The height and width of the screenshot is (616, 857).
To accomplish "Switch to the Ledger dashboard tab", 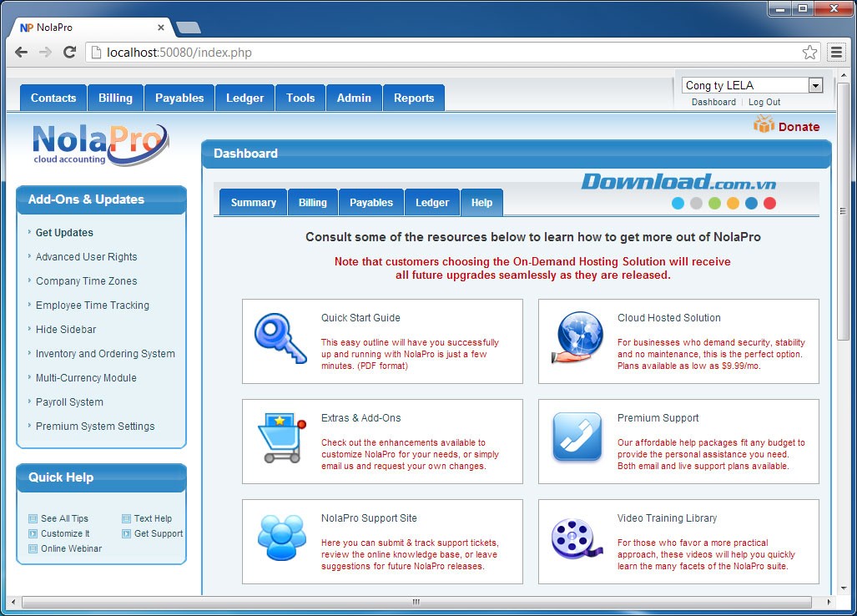I will (432, 203).
